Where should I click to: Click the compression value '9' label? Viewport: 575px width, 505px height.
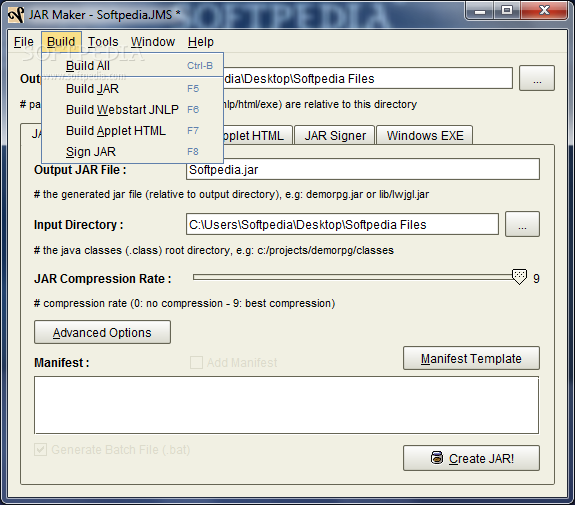536,279
